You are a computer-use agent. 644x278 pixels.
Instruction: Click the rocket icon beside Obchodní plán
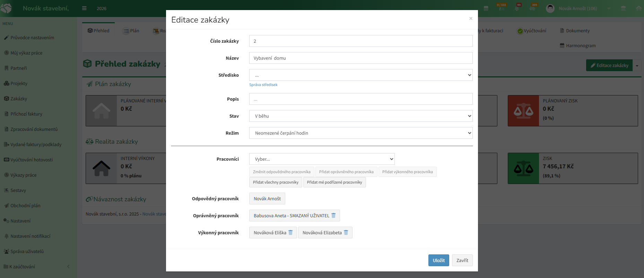point(6,205)
